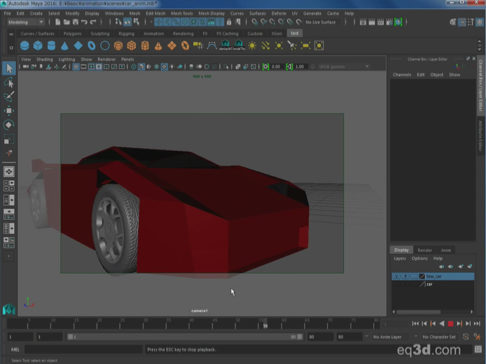486x364 pixels.
Task: Toggle visibility box of the car layer
Action: tap(396, 284)
